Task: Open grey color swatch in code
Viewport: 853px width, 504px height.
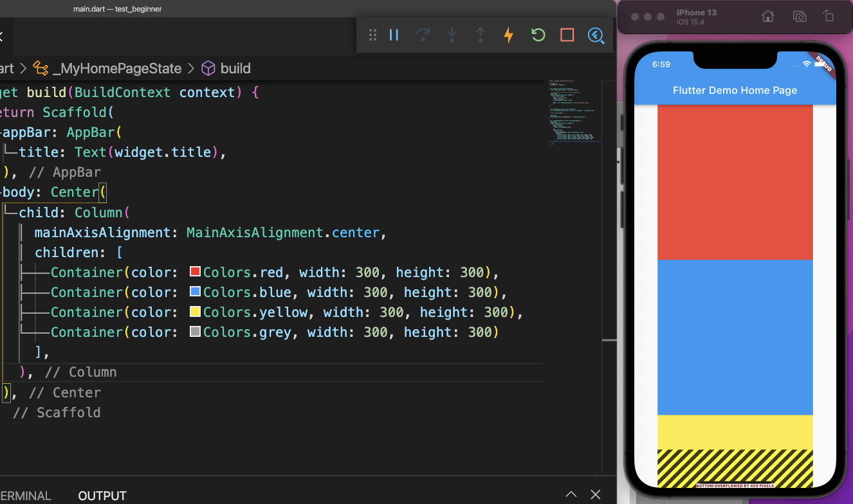Action: coord(196,332)
